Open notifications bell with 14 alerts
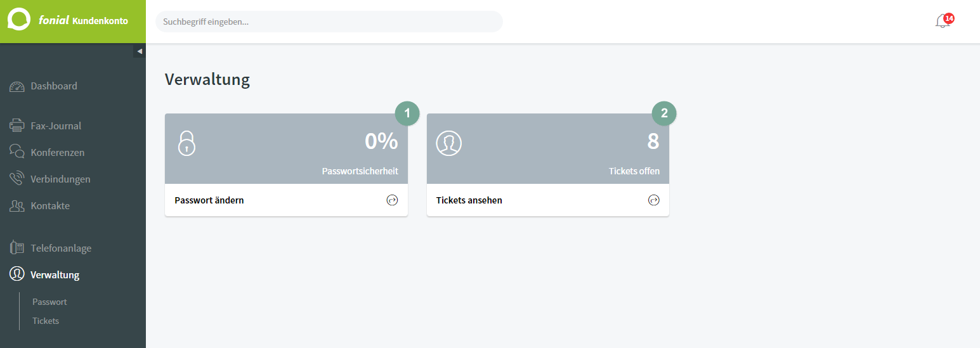The width and height of the screenshot is (980, 348). 943,21
